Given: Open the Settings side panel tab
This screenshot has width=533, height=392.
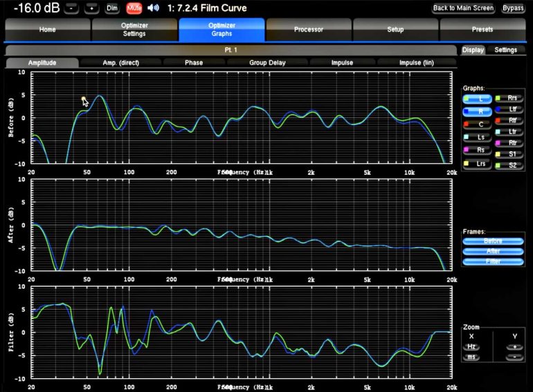Looking at the screenshot, I should click(505, 50).
